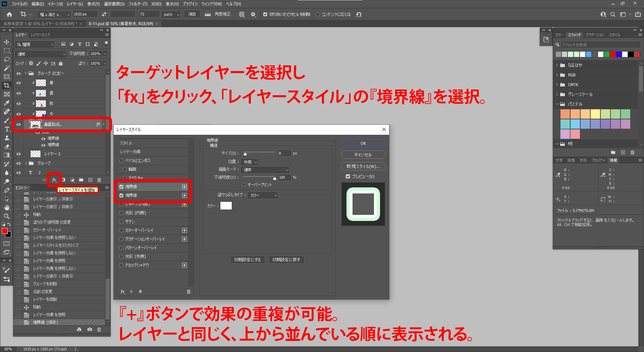Collapse the パステル swatch folder
This screenshot has width=644, height=352.
click(557, 104)
